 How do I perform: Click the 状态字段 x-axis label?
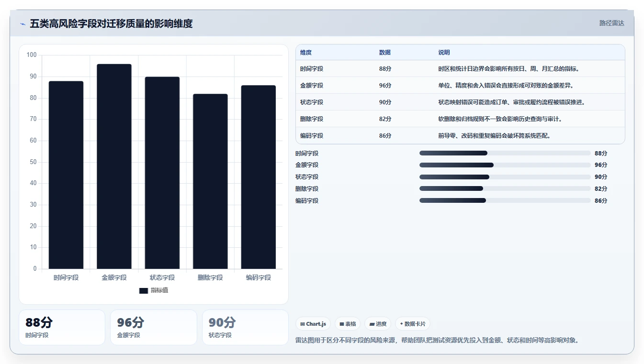(x=162, y=277)
